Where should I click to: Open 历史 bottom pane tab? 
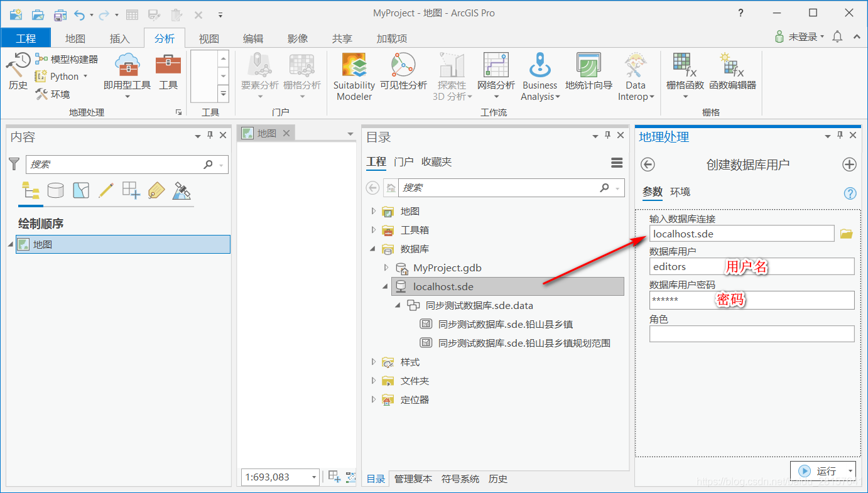(x=498, y=479)
